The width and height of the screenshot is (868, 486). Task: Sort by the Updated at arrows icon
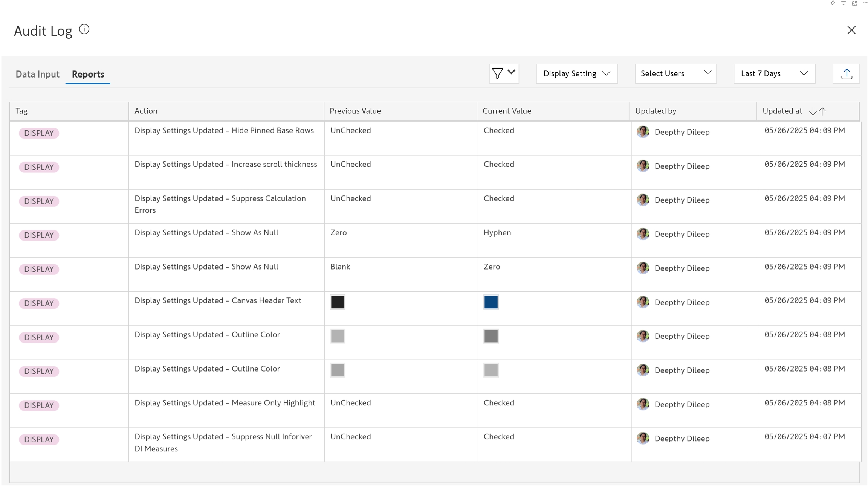pos(818,111)
